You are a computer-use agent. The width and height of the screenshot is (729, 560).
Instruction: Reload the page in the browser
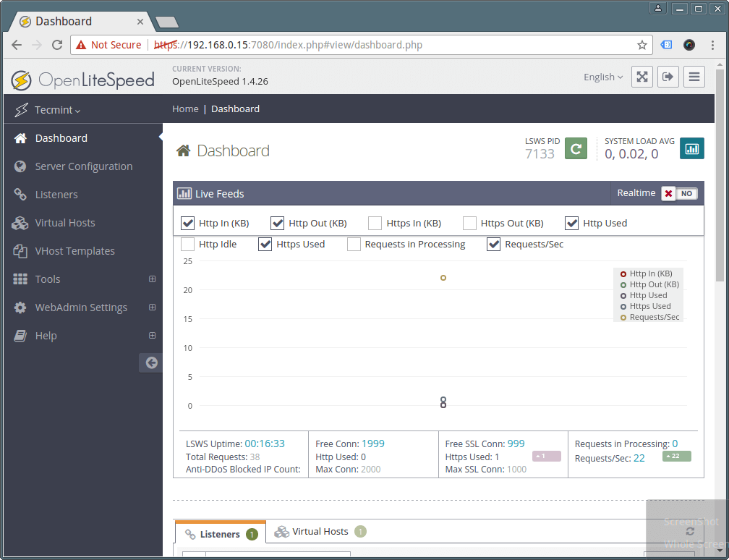point(56,45)
